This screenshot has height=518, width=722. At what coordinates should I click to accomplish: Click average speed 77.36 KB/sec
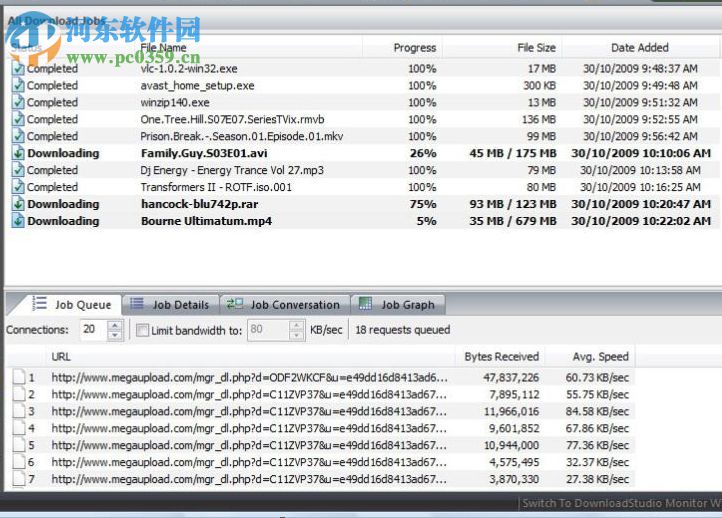pos(597,445)
